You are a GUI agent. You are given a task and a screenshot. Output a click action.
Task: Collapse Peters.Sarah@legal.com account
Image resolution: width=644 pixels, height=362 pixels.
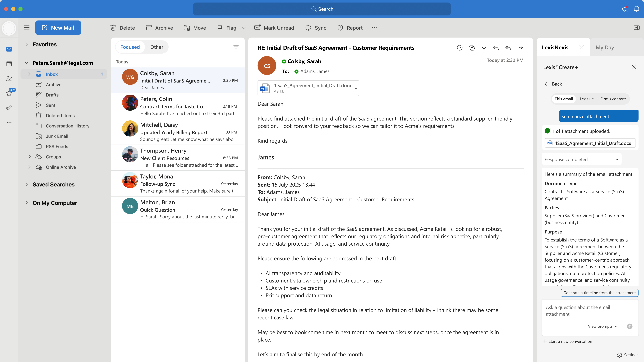(x=26, y=63)
